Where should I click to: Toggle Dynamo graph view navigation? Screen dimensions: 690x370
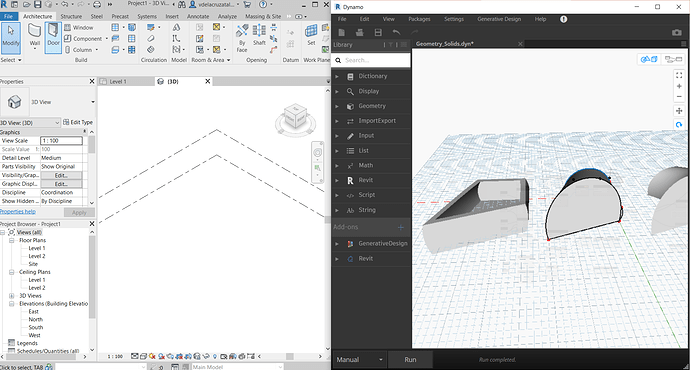(673, 59)
